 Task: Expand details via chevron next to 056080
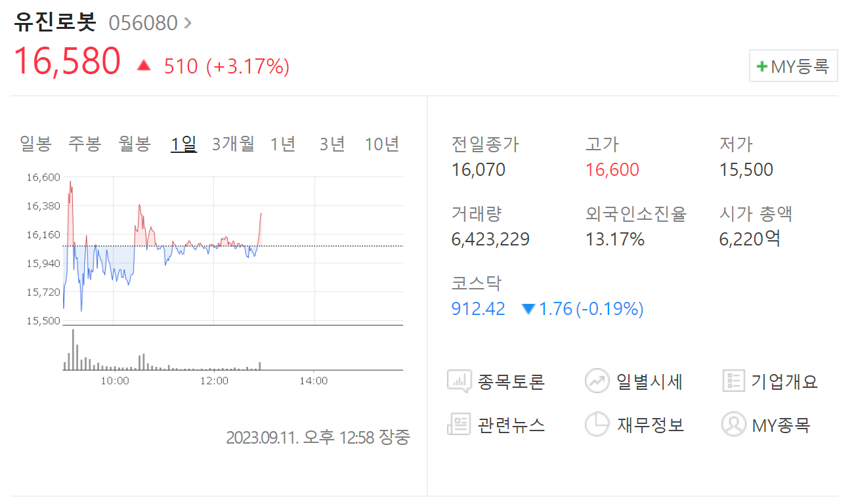(187, 22)
